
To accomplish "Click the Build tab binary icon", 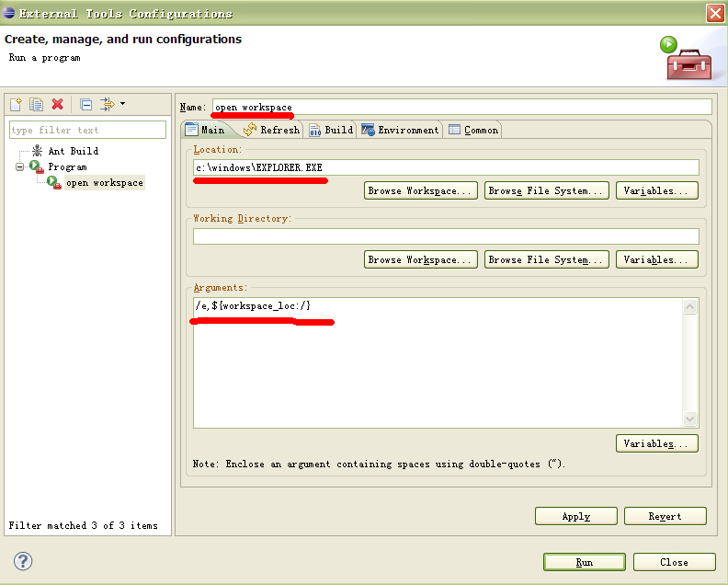I will pos(314,130).
